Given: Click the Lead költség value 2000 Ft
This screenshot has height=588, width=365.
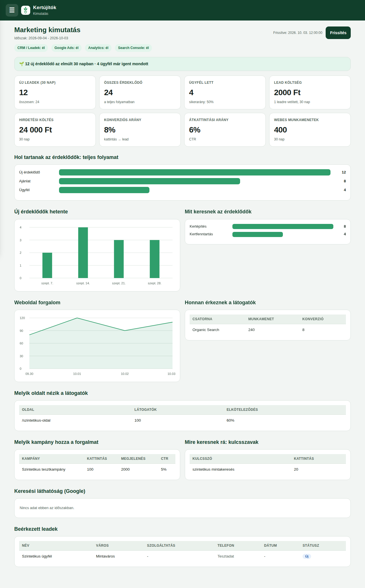Looking at the screenshot, I should tap(287, 93).
